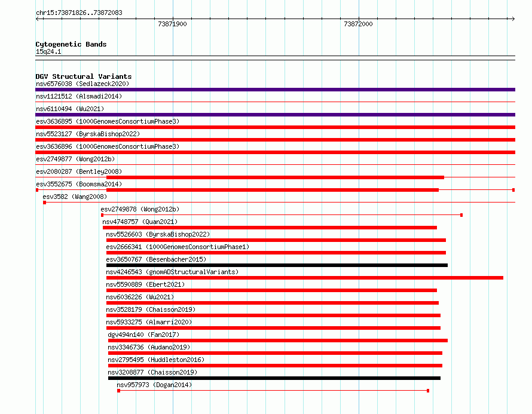Click the purple bar under nsv6576038
The height and width of the screenshot is (414, 532).
tap(275, 90)
